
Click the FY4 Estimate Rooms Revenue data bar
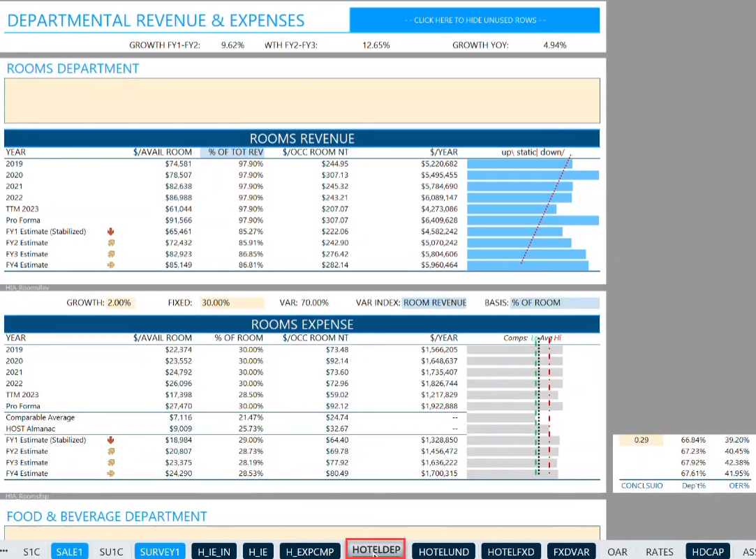(x=528, y=265)
